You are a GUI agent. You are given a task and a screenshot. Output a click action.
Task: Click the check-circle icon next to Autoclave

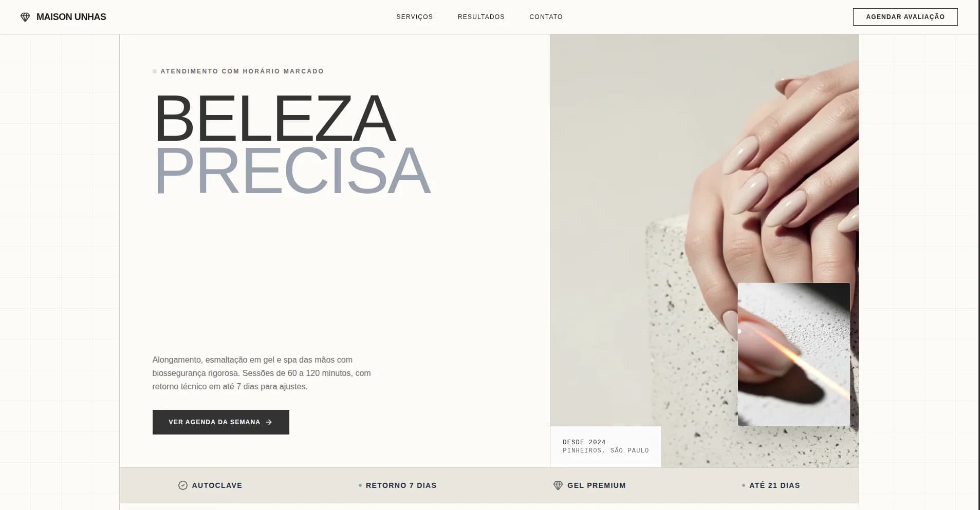tap(183, 485)
